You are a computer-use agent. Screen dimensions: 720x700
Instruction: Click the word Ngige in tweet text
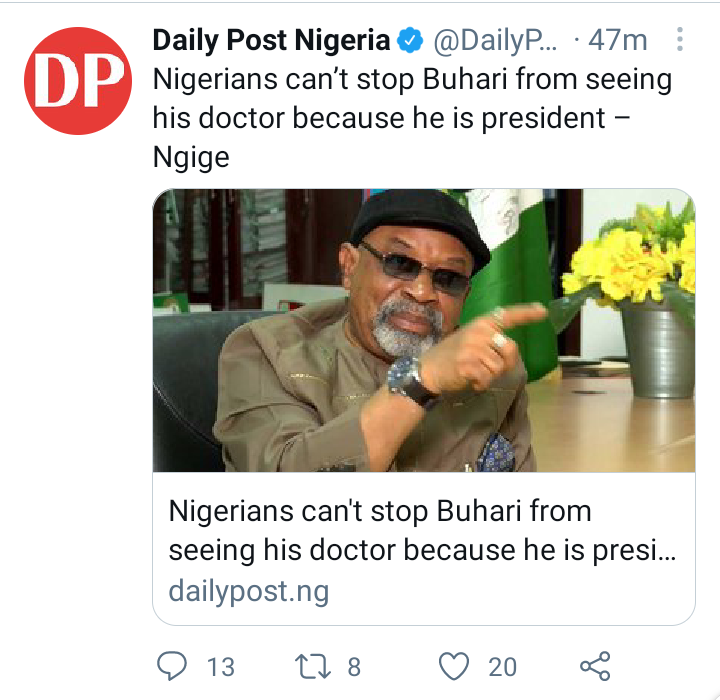(x=191, y=158)
